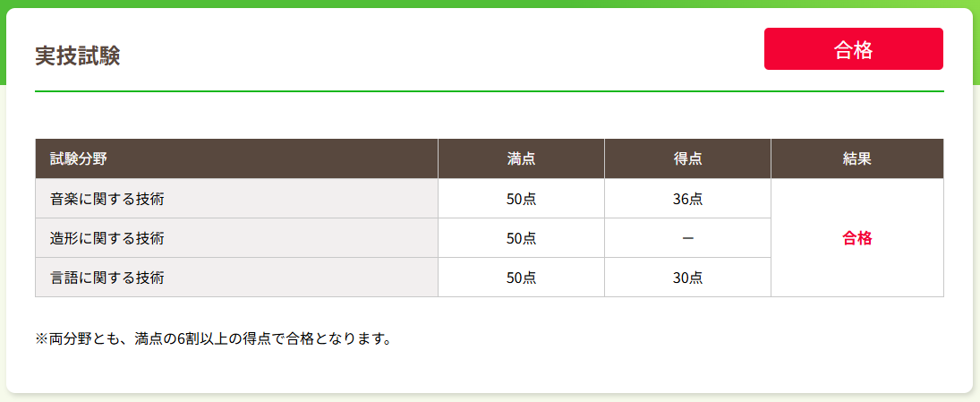Click the 結果 column header
The image size is (980, 402).
click(856, 158)
